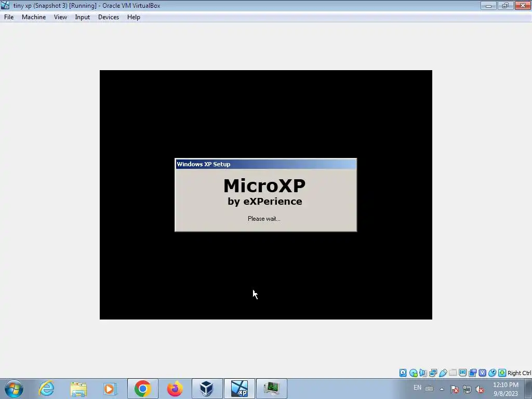Click the optical disk status icon
Viewport: 532px width, 399px height.
coord(413,373)
